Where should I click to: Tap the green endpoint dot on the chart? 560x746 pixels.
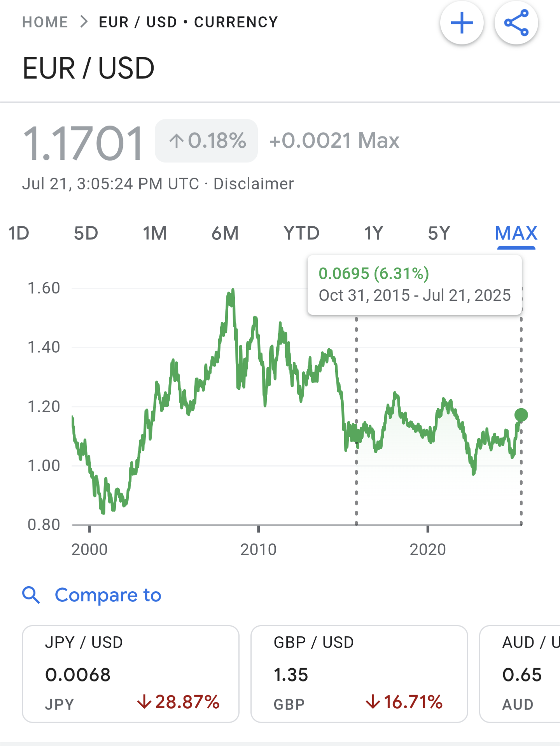pos(521,415)
